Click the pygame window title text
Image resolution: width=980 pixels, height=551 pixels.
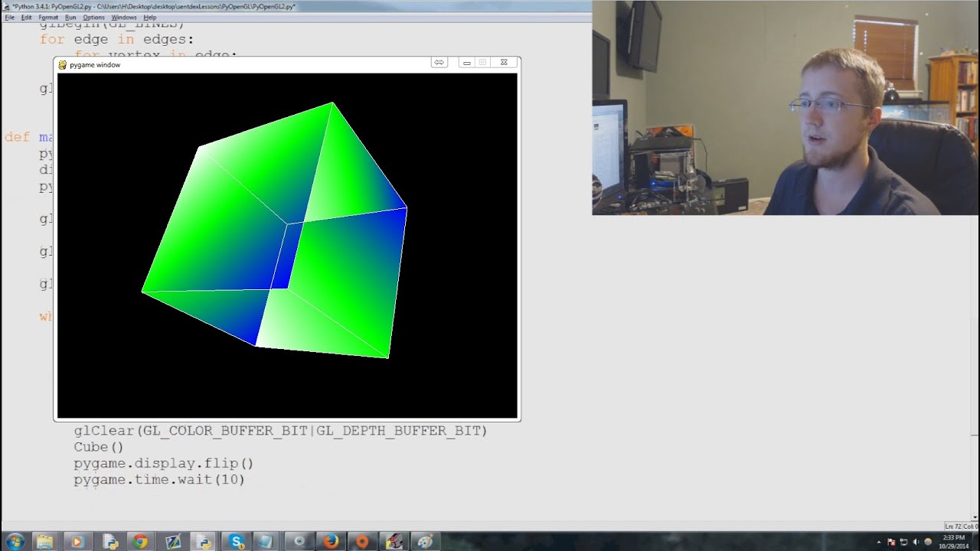(x=95, y=65)
